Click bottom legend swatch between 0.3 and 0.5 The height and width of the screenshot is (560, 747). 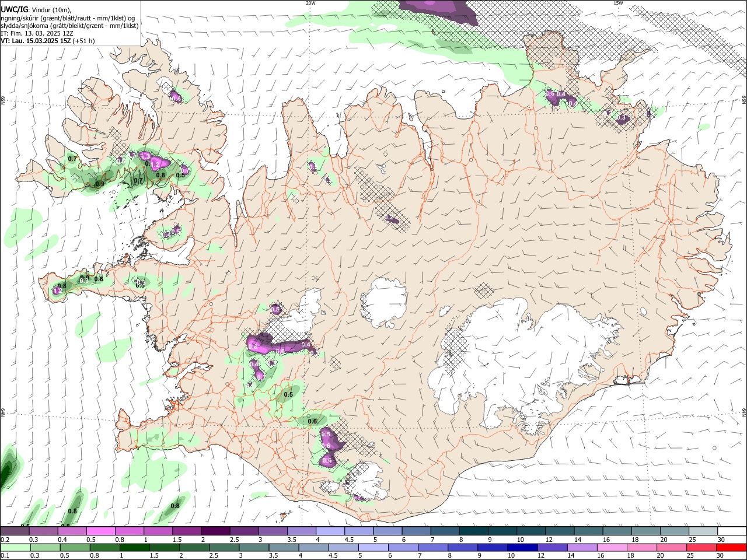[x=45, y=547]
